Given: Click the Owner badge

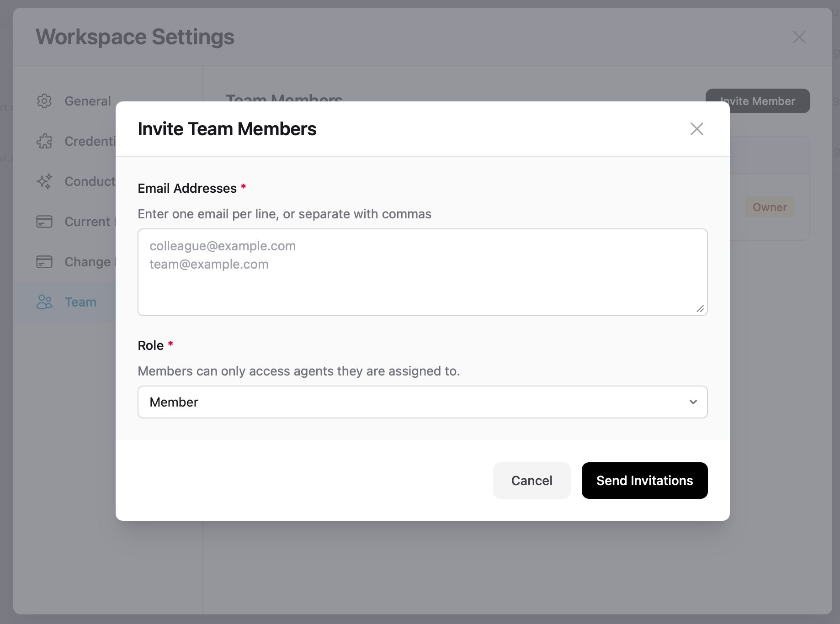Looking at the screenshot, I should (770, 207).
